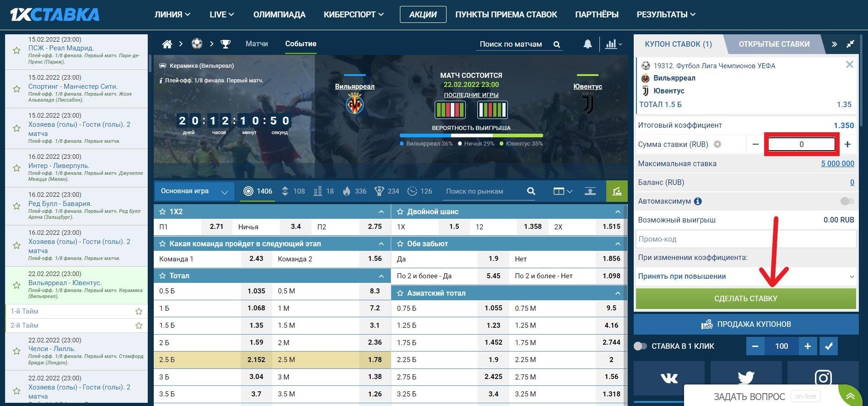The image size is (868, 406).
Task: Click the Сумма ставки input field
Action: [801, 144]
